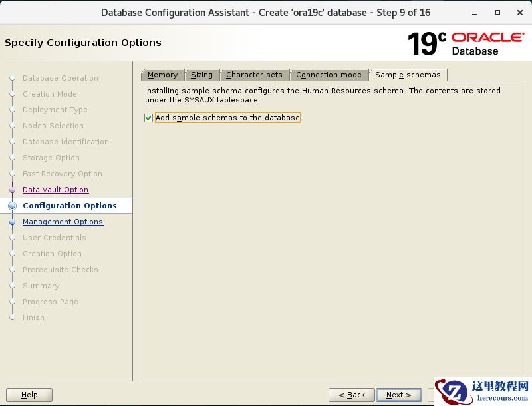
Task: Close the Database Configuration Assistant window
Action: [x=520, y=13]
